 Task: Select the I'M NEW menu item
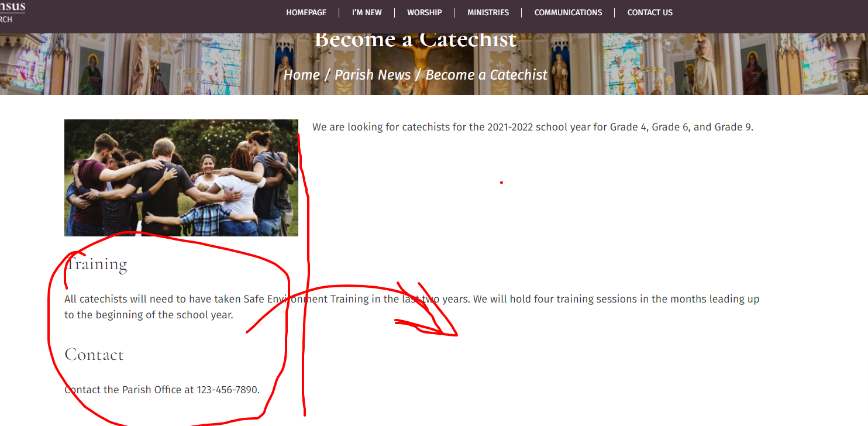(x=367, y=12)
